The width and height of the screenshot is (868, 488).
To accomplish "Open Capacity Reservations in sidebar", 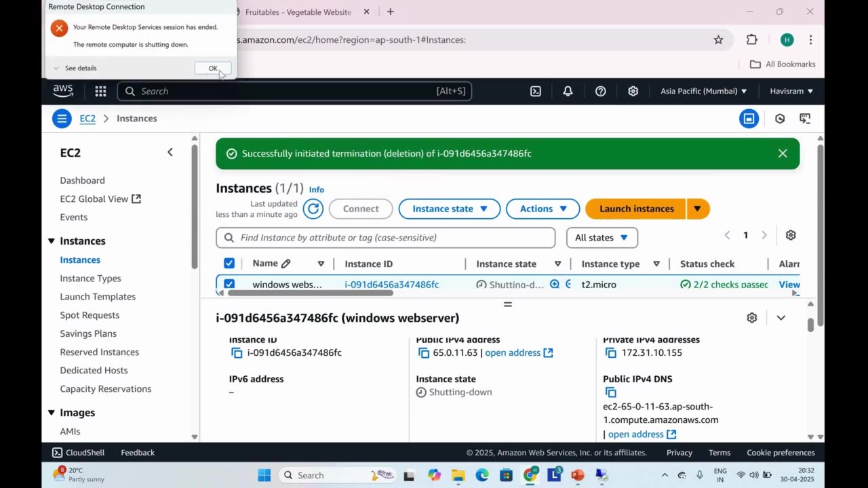I will coord(105,388).
